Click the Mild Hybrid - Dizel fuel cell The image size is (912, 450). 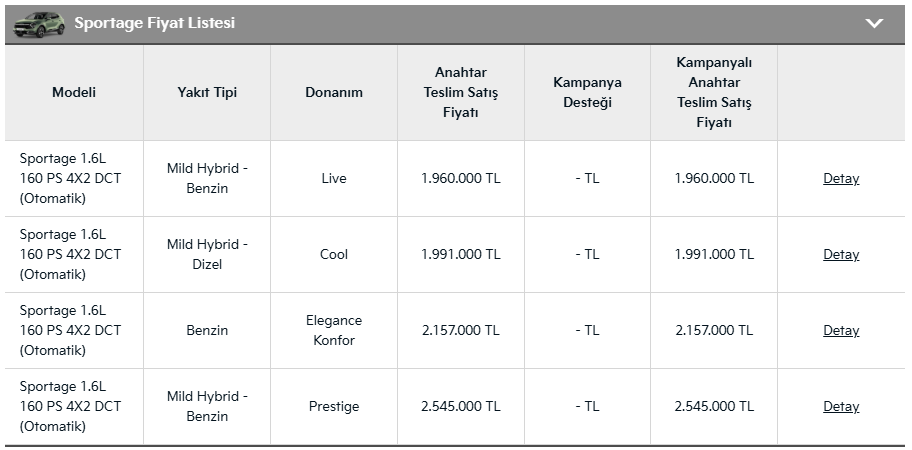[x=207, y=255]
